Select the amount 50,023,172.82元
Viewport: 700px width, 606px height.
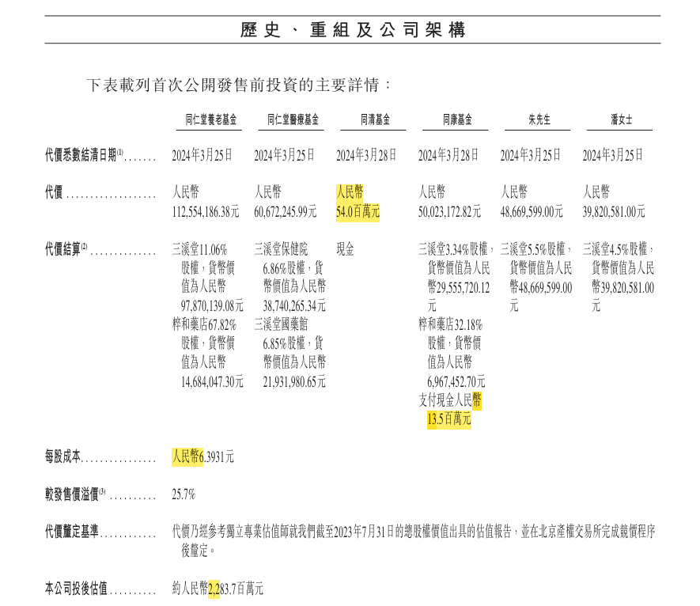pos(449,212)
